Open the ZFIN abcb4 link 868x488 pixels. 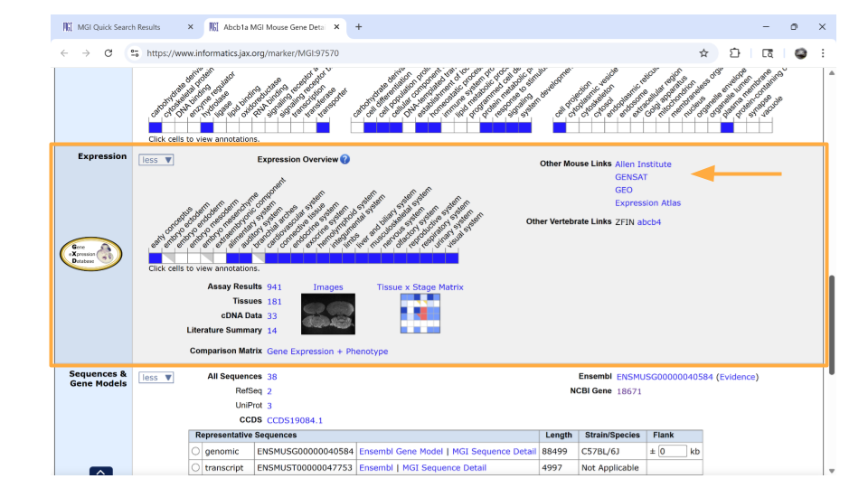point(649,222)
